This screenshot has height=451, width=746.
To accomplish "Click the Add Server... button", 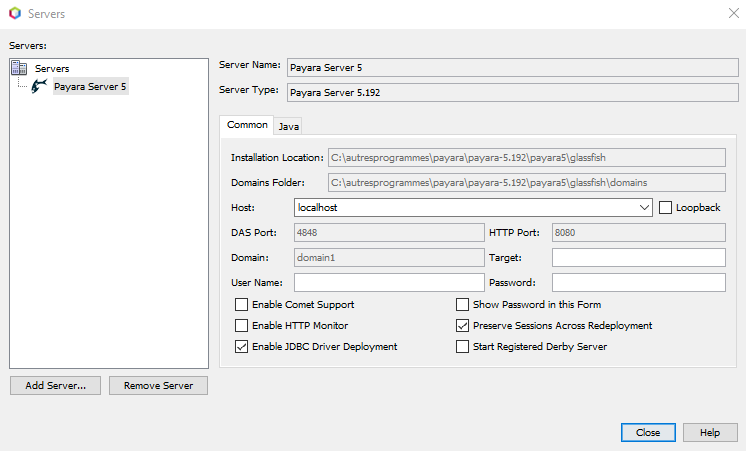I will 55,385.
